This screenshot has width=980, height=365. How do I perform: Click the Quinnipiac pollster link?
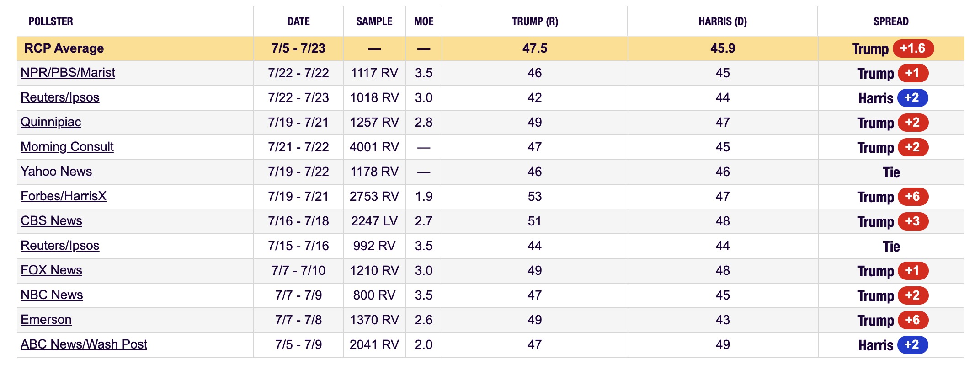(51, 122)
